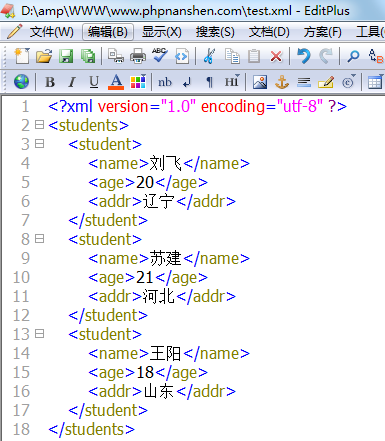Toggle Bold formatting
The width and height of the screenshot is (385, 441).
pyautogui.click(x=50, y=82)
